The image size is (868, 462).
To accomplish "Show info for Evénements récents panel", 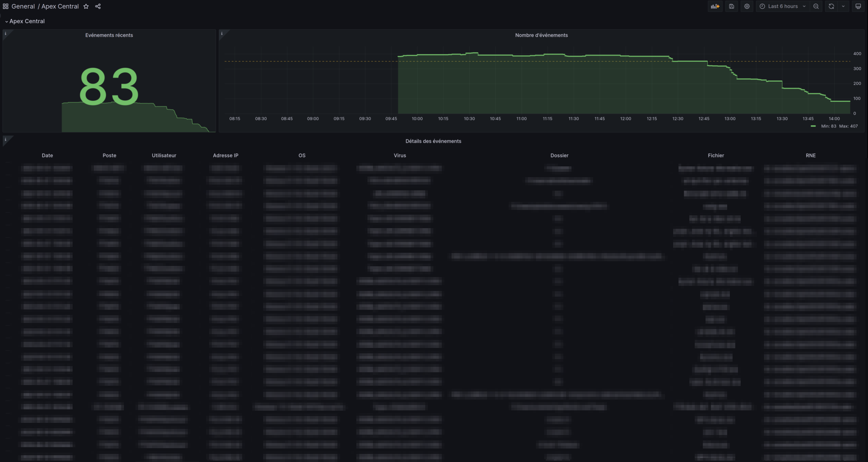I will tap(5, 33).
